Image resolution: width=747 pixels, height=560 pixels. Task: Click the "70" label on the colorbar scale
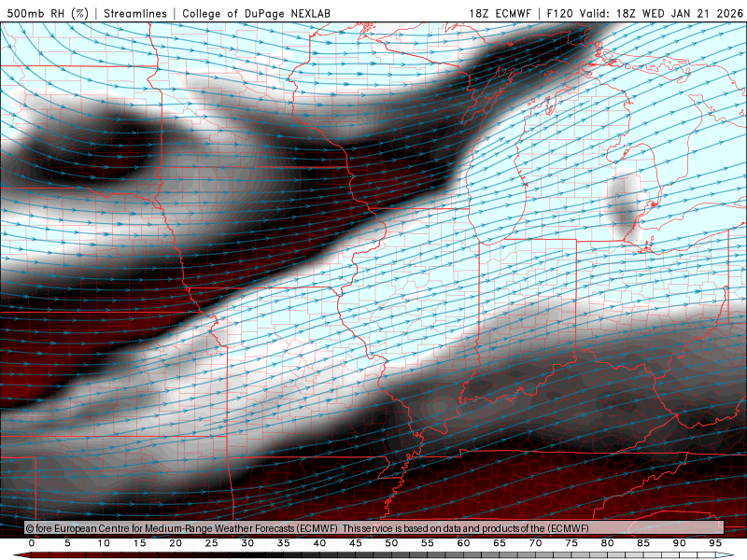click(535, 543)
